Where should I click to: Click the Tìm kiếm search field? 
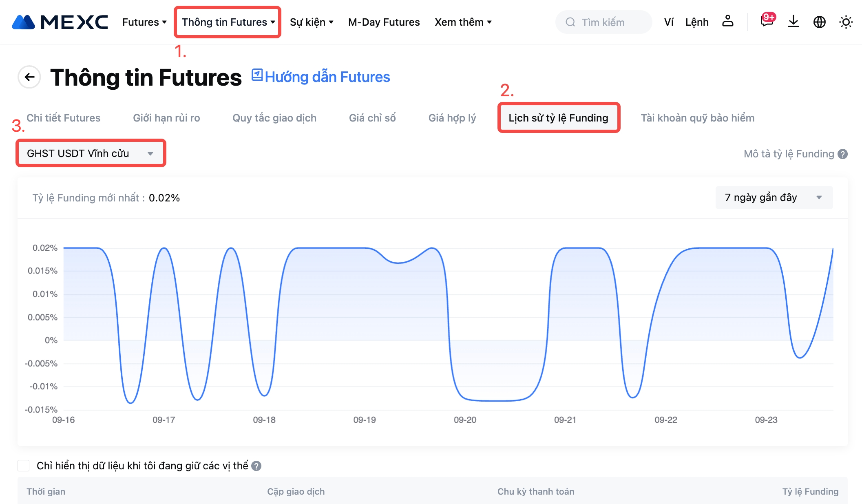[x=603, y=22]
